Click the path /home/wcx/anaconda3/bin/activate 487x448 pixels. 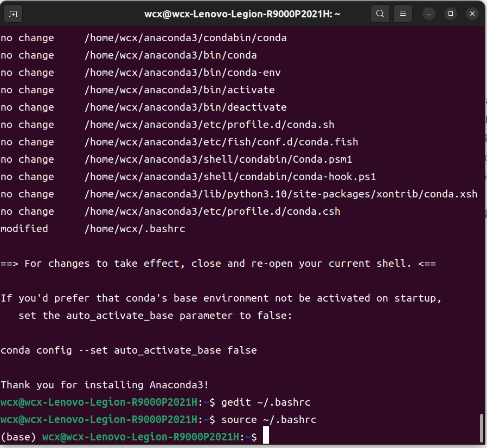[x=180, y=90]
